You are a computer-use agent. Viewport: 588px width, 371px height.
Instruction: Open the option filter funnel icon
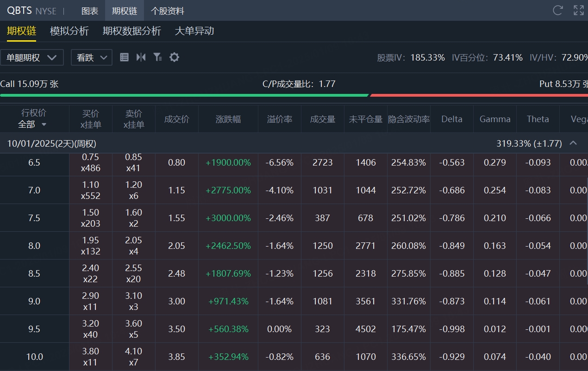[x=157, y=57]
